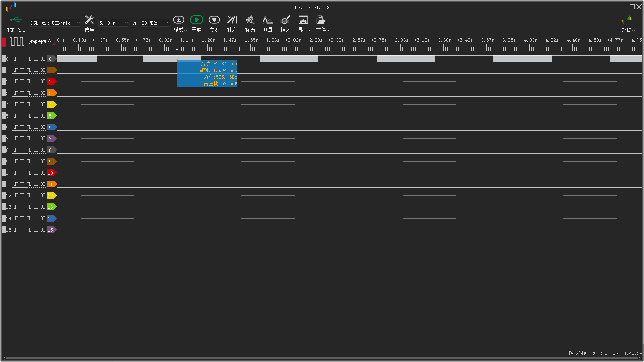
Task: Open the 20 MHz sample rate dropdown
Action: [155, 23]
